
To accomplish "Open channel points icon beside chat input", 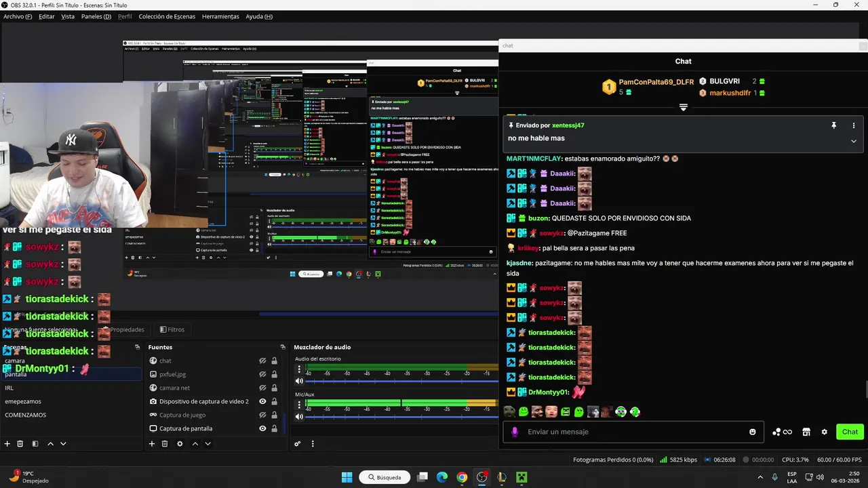I will coord(782,432).
